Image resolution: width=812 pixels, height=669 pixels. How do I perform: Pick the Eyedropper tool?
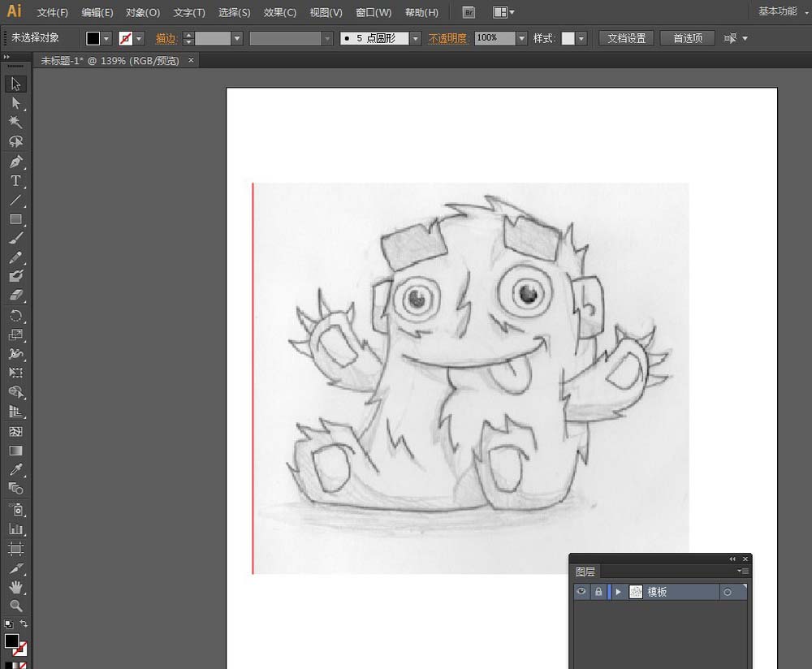click(x=15, y=469)
